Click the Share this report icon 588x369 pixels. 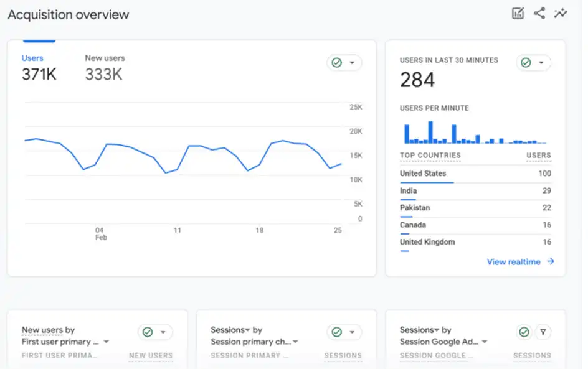pos(539,12)
